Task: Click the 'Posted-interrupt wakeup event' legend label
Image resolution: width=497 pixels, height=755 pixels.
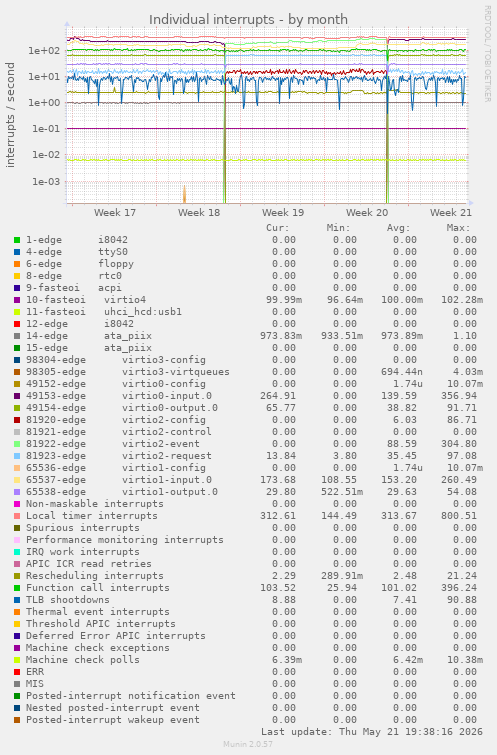Action: coord(113,720)
